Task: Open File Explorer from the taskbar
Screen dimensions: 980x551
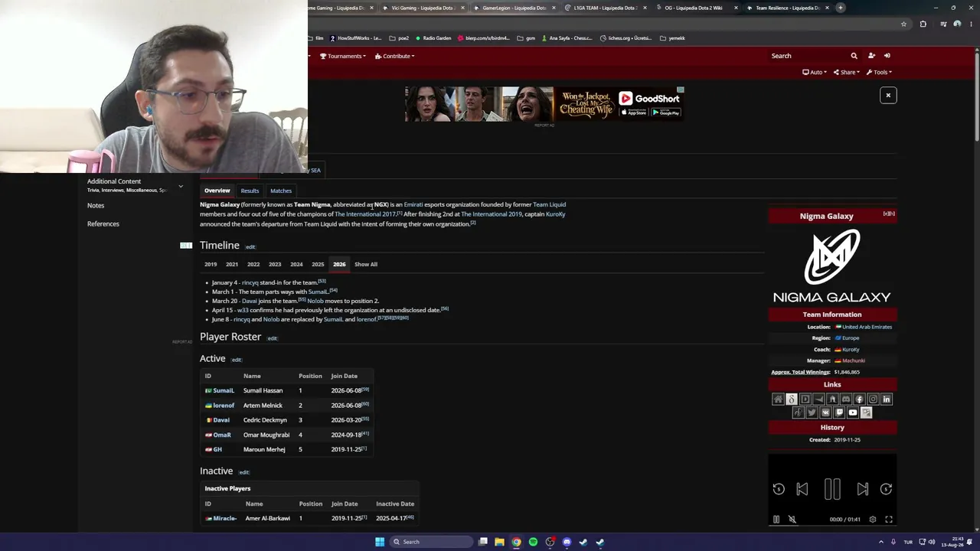Action: [499, 542]
